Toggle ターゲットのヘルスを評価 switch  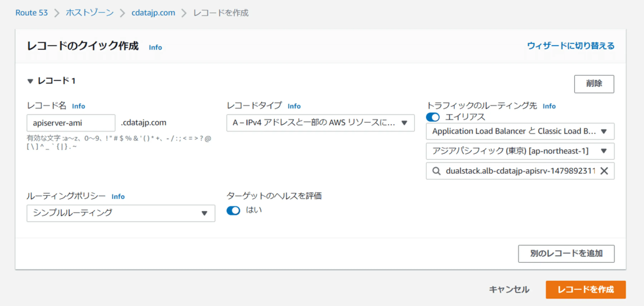[x=233, y=211]
